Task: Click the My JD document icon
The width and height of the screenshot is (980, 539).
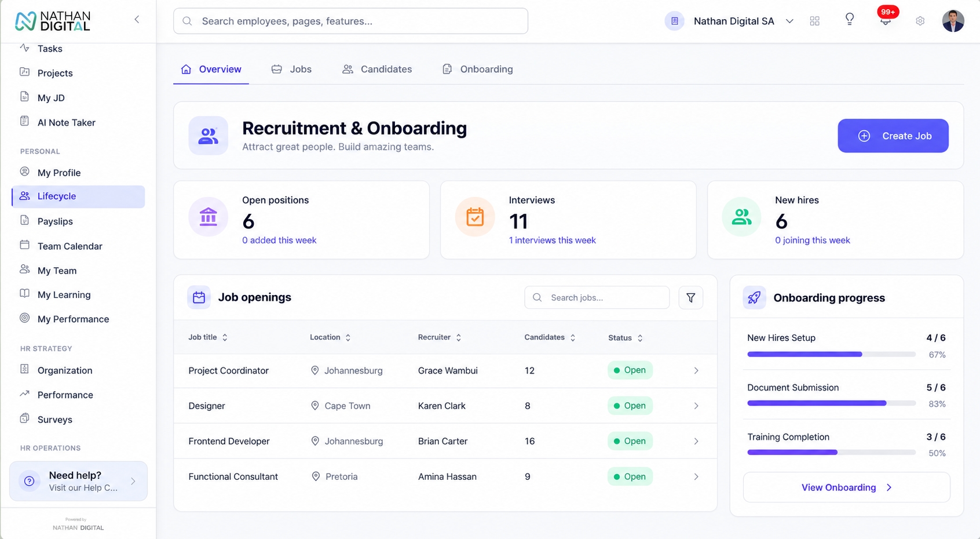Action: click(24, 97)
